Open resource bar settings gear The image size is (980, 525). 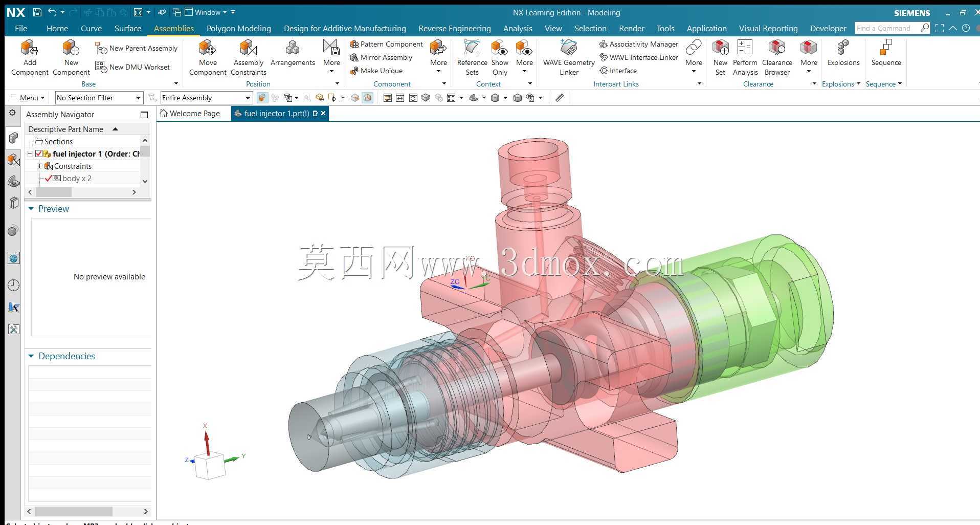tap(13, 113)
